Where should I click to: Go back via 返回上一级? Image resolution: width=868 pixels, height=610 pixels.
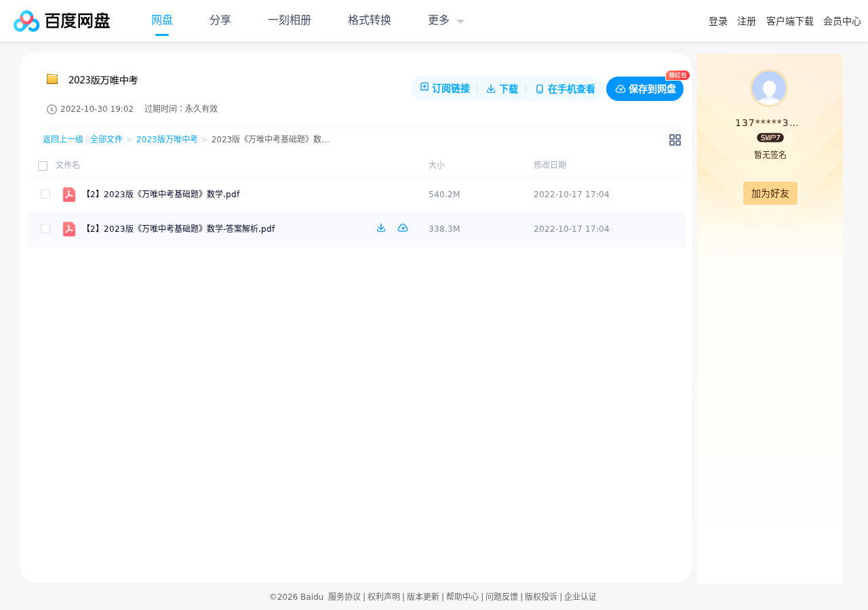(63, 140)
